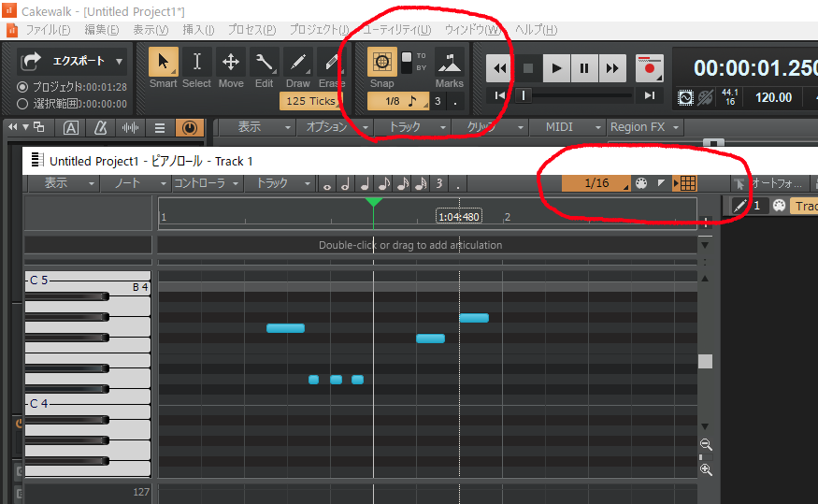
Task: Toggle triplet 3 in piano roll toolbar
Action: [x=439, y=183]
